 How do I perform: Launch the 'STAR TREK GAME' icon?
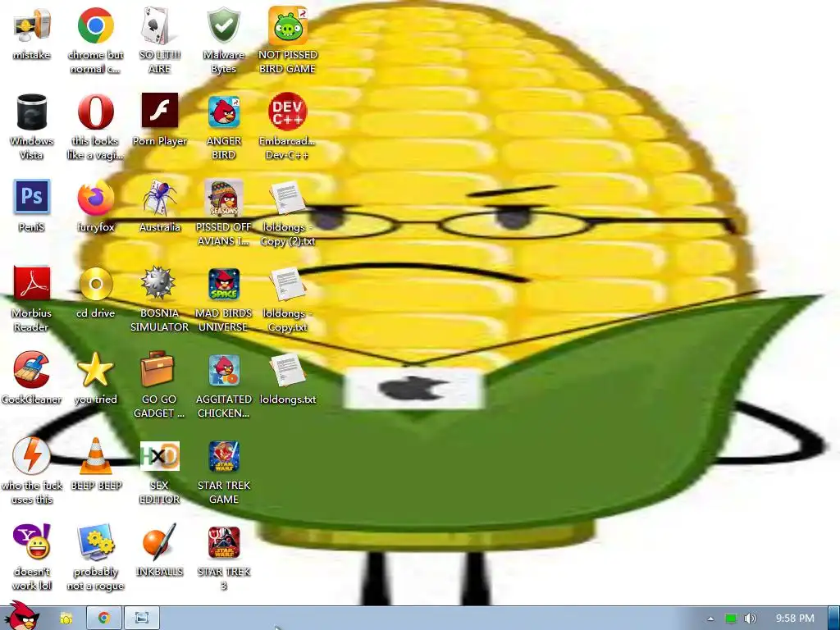click(223, 456)
